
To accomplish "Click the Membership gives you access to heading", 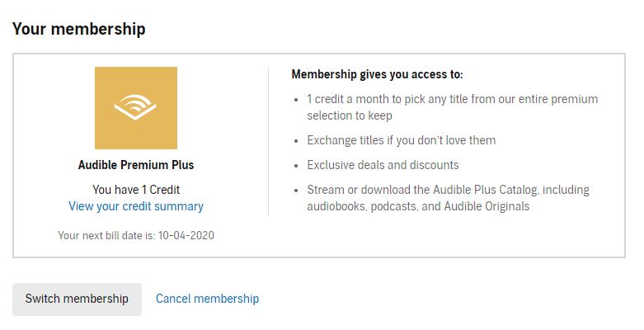I will pyautogui.click(x=377, y=74).
